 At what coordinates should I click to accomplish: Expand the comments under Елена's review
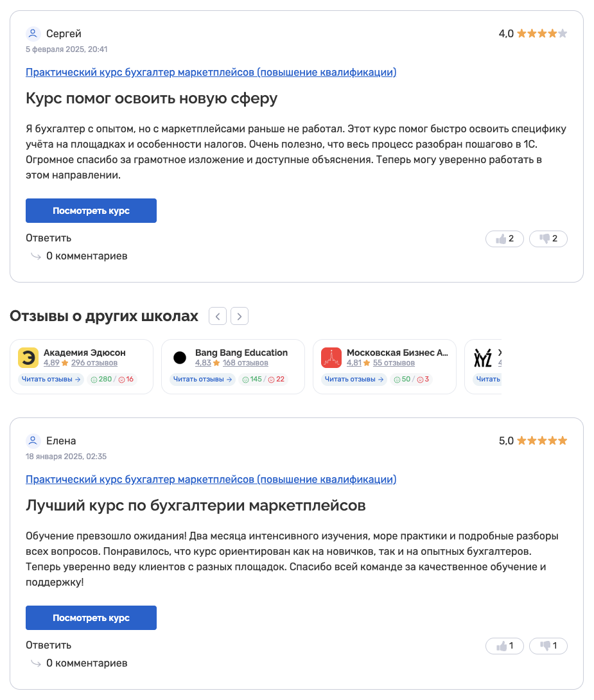(x=87, y=663)
